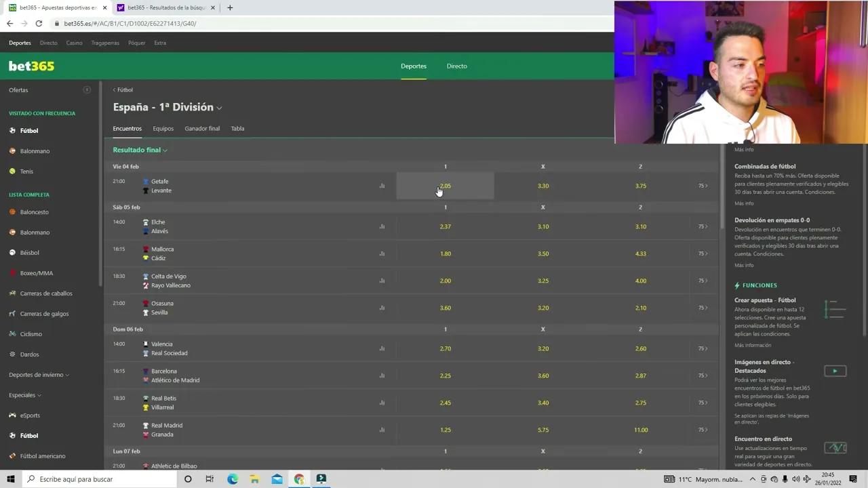Screen dimensions: 868x488
Task: Open stats icon for Real Madrid vs Granada
Action: 382,430
